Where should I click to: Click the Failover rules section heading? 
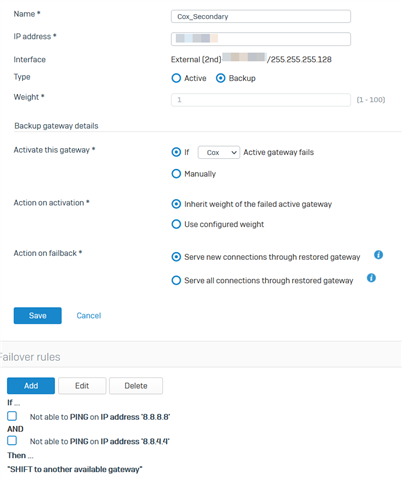30,357
